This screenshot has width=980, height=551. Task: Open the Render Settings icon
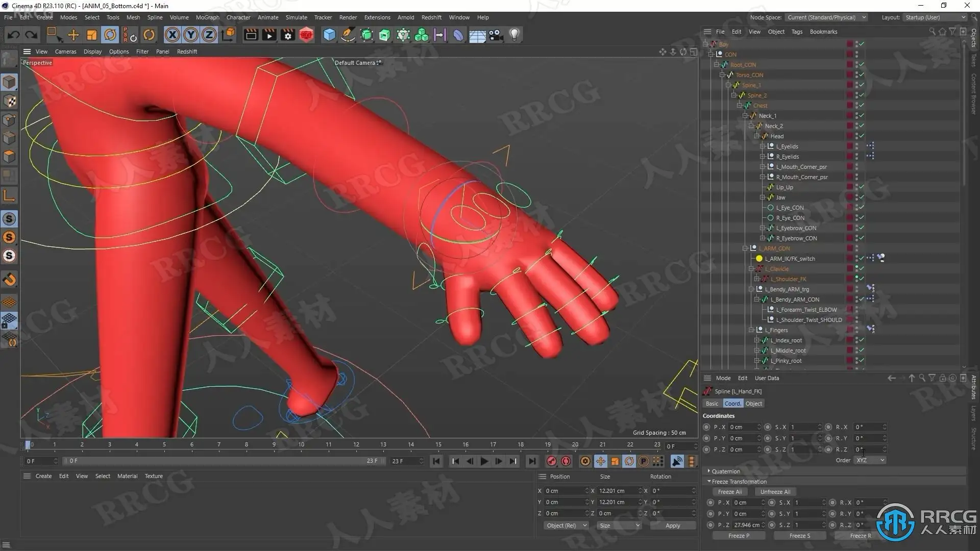pos(288,35)
